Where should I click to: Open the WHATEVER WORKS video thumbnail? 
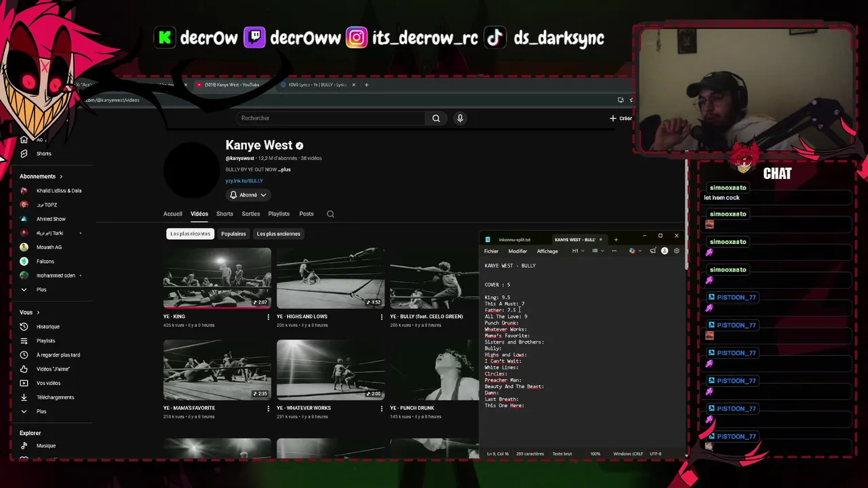[330, 369]
